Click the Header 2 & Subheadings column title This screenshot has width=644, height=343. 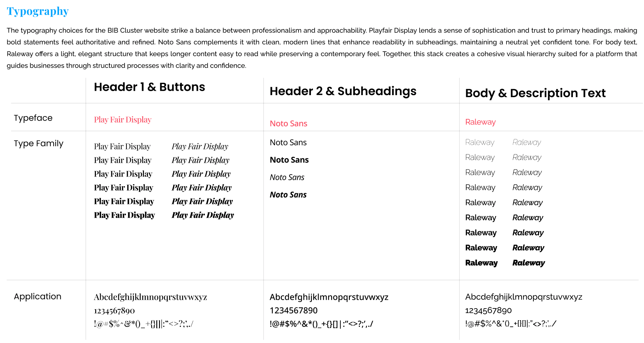pos(343,91)
